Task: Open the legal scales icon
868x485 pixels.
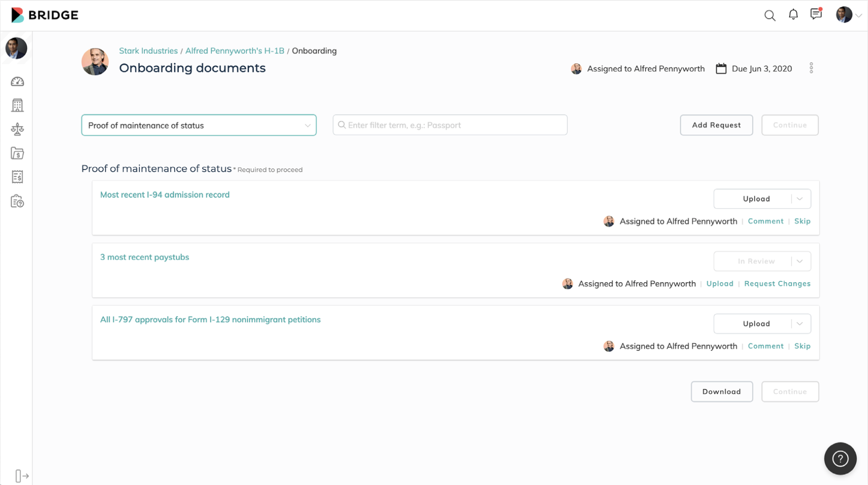Action: coord(17,129)
